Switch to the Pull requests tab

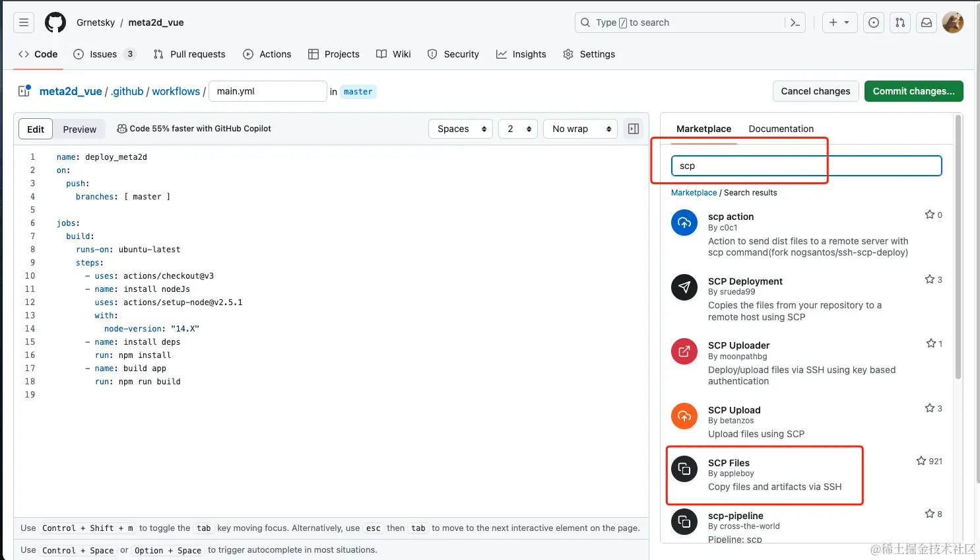[x=189, y=54]
